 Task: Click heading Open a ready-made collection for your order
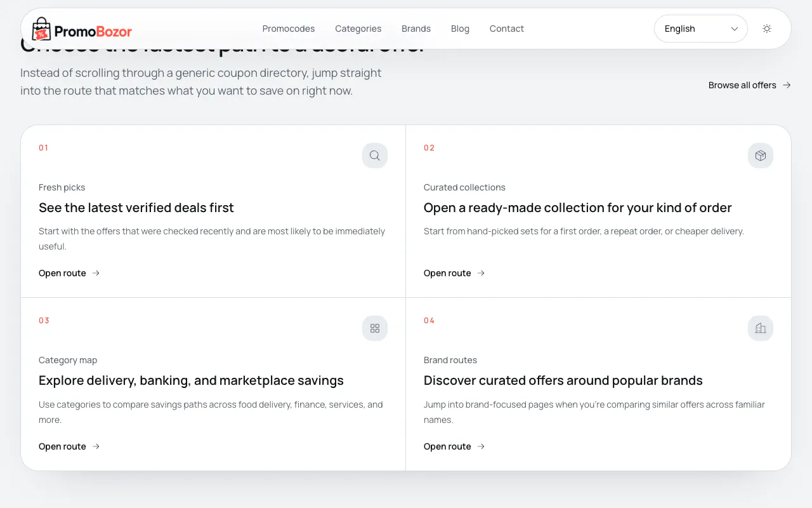point(578,208)
